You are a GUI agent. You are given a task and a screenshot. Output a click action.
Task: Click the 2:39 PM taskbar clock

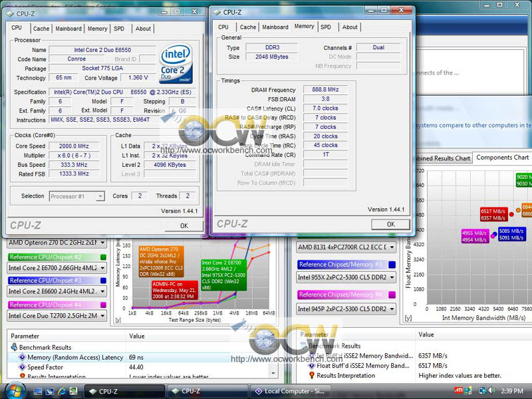coord(511,391)
